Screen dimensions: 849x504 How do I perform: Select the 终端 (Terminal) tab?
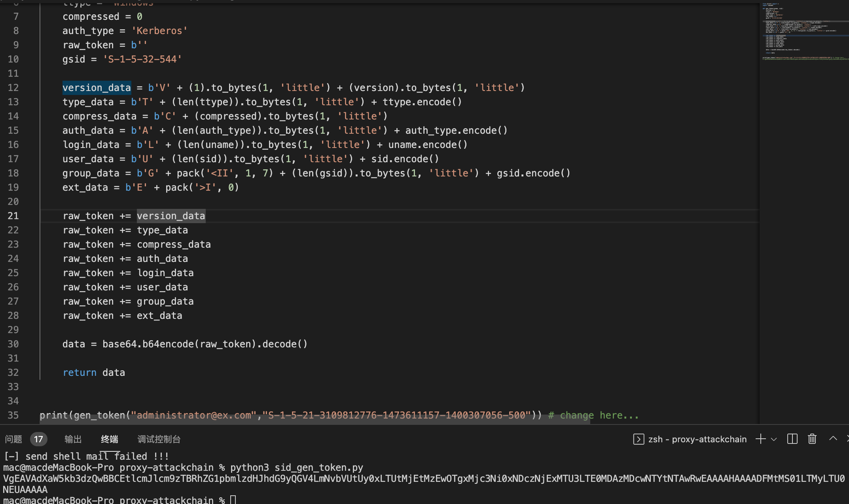coord(110,439)
